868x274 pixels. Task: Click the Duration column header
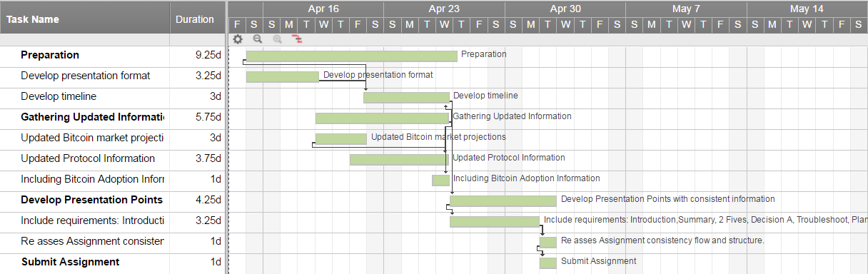(x=195, y=19)
